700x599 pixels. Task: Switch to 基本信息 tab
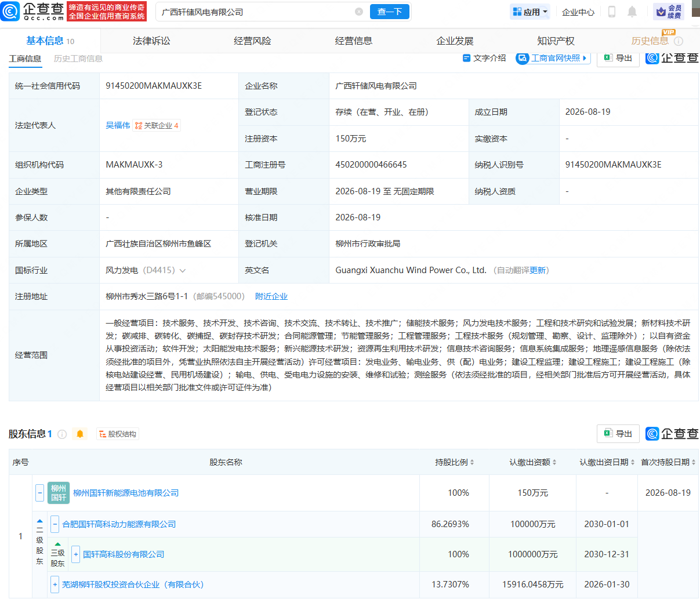[50, 41]
